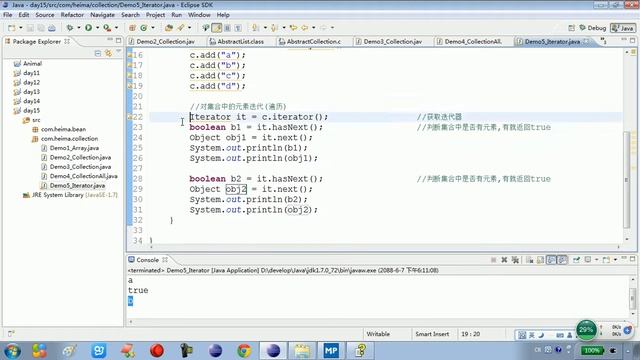Open the Refactor menu
The image size is (640, 360).
(x=72, y=15)
